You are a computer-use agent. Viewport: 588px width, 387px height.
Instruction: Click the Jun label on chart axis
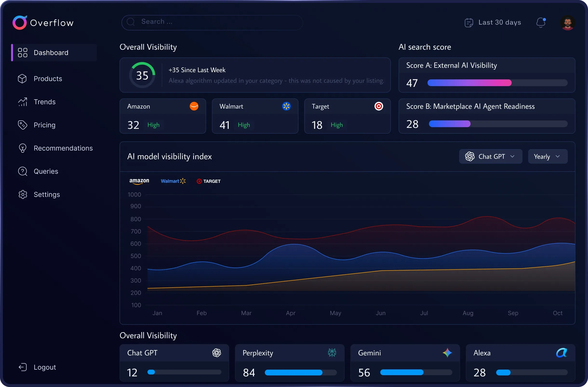coord(381,313)
